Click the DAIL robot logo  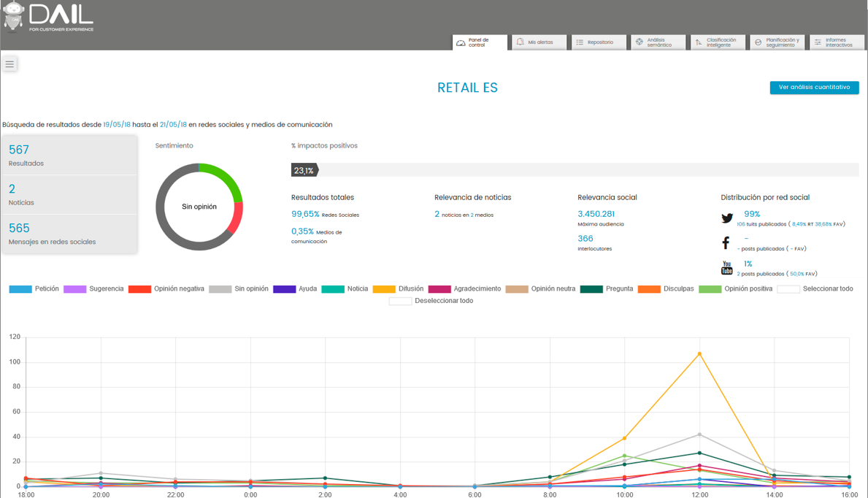tap(14, 16)
